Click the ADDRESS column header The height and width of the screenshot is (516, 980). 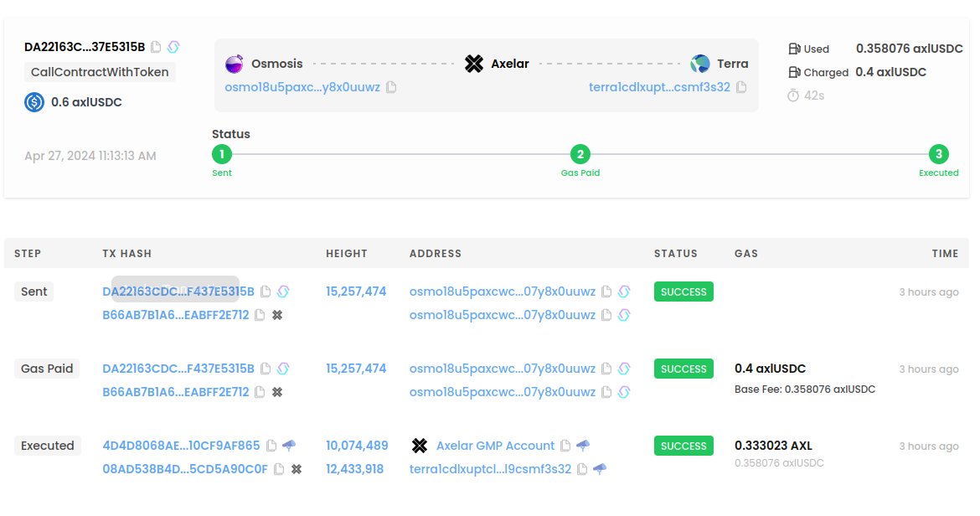436,254
